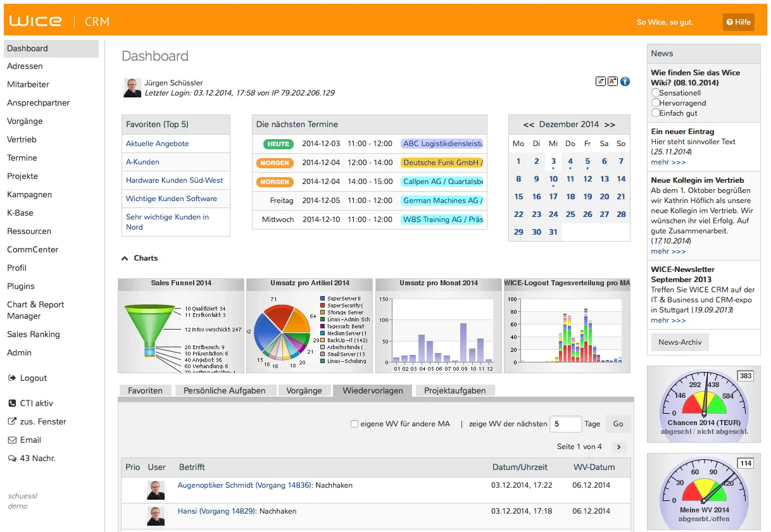Go to previous month with << arrow
The height and width of the screenshot is (532, 771).
[x=529, y=125]
